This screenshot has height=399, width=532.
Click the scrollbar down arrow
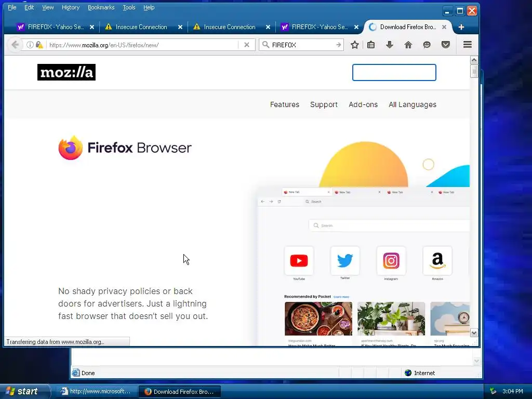[474, 333]
